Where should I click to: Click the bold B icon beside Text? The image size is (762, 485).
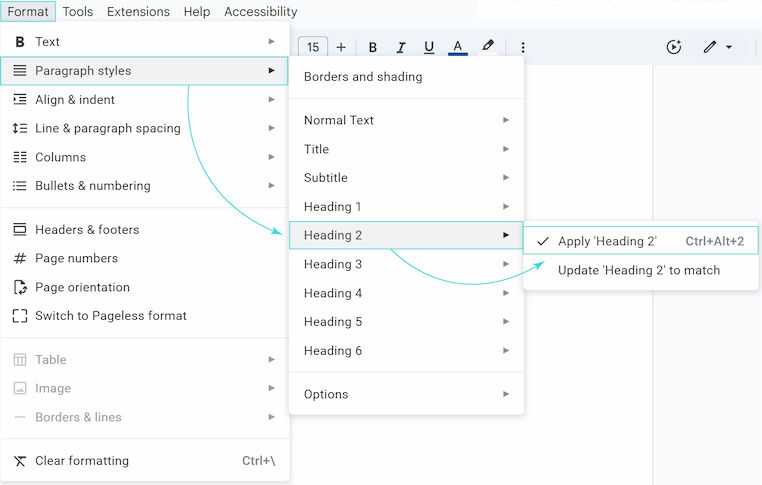click(x=20, y=42)
